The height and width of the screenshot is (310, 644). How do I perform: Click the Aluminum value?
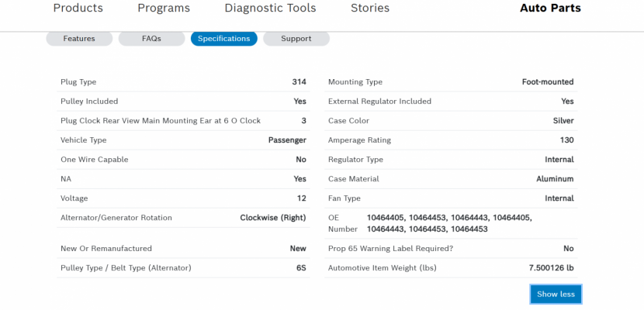[x=555, y=179]
